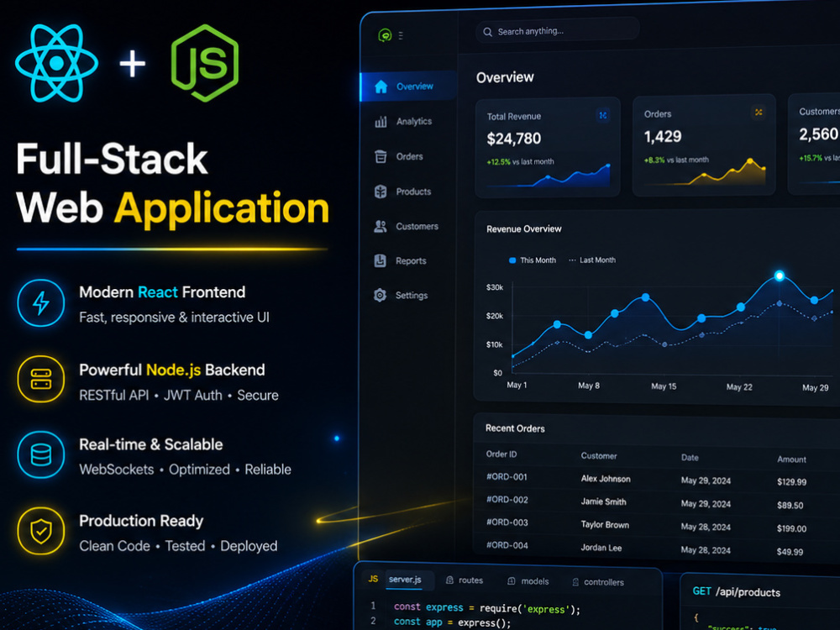The image size is (840, 630).
Task: Open order #ORD-003
Action: point(507,522)
